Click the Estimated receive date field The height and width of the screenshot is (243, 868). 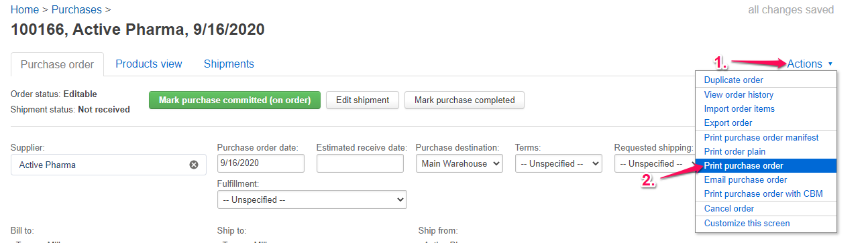coord(360,163)
